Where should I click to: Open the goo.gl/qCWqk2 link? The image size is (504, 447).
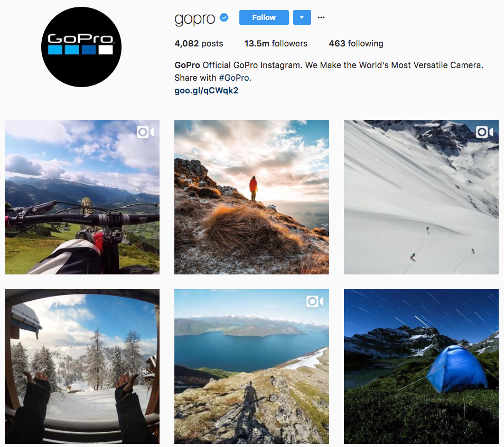(207, 91)
